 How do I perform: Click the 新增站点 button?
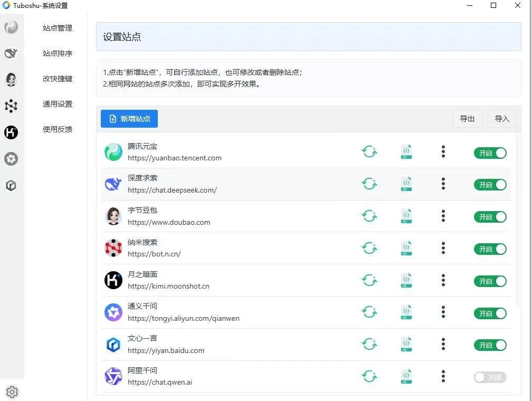pyautogui.click(x=129, y=118)
